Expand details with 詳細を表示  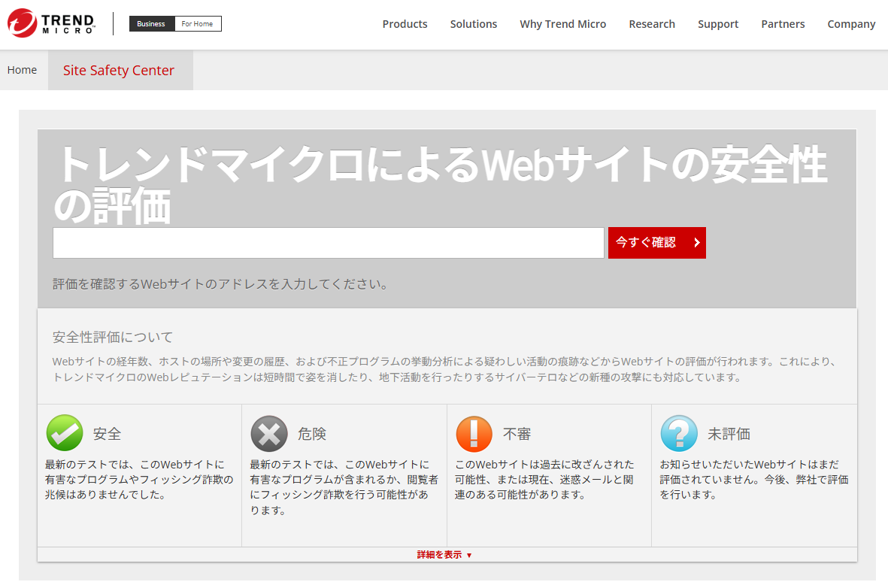click(x=444, y=555)
